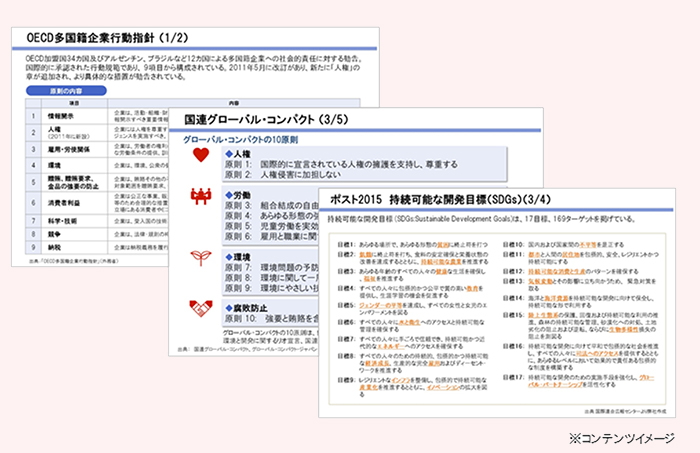Open the 教育 link in 目標4
The width and height of the screenshot is (700, 453).
pos(472,288)
